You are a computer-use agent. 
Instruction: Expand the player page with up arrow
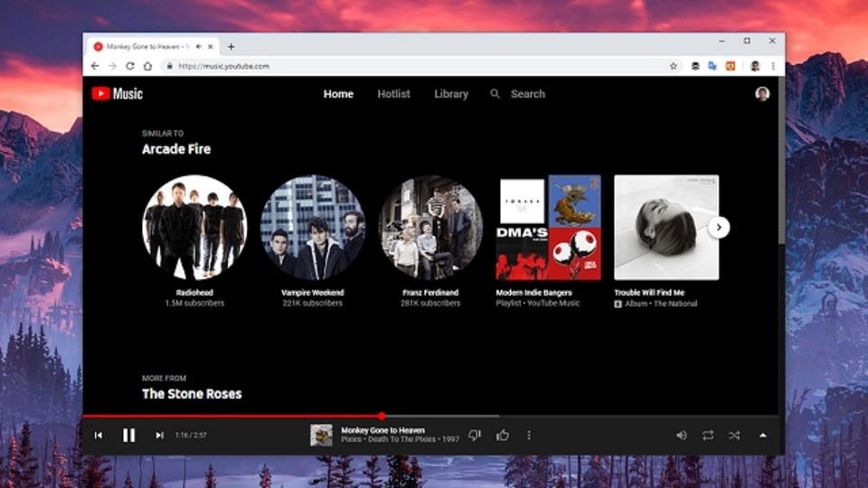763,436
